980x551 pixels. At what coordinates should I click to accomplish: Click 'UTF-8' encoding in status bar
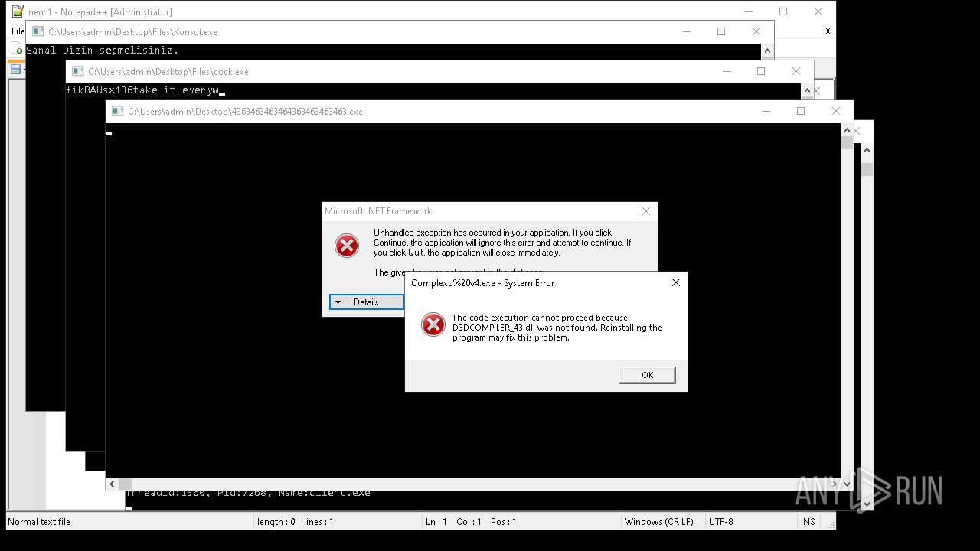coord(721,522)
